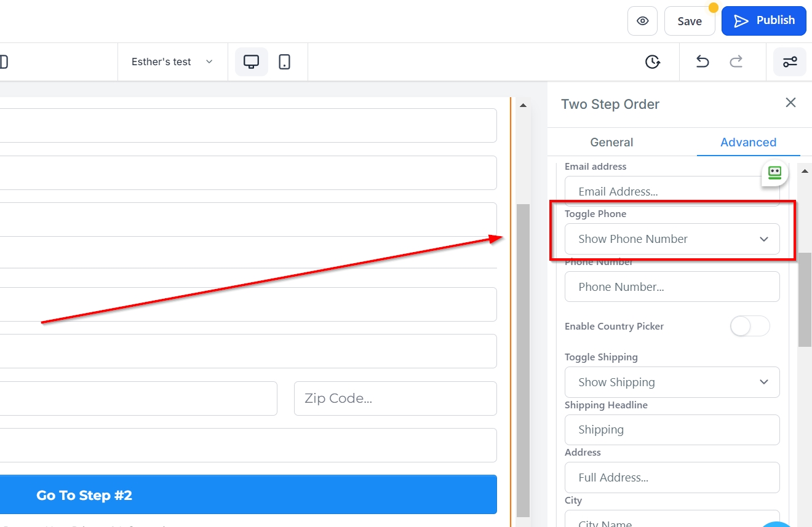Open the Toggle Phone dropdown
This screenshot has width=812, height=527.
point(672,239)
